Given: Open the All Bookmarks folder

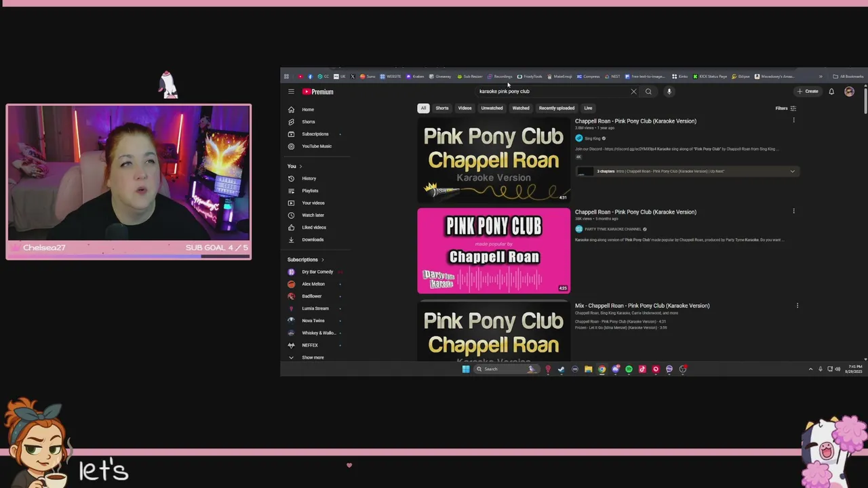Looking at the screenshot, I should (x=848, y=77).
